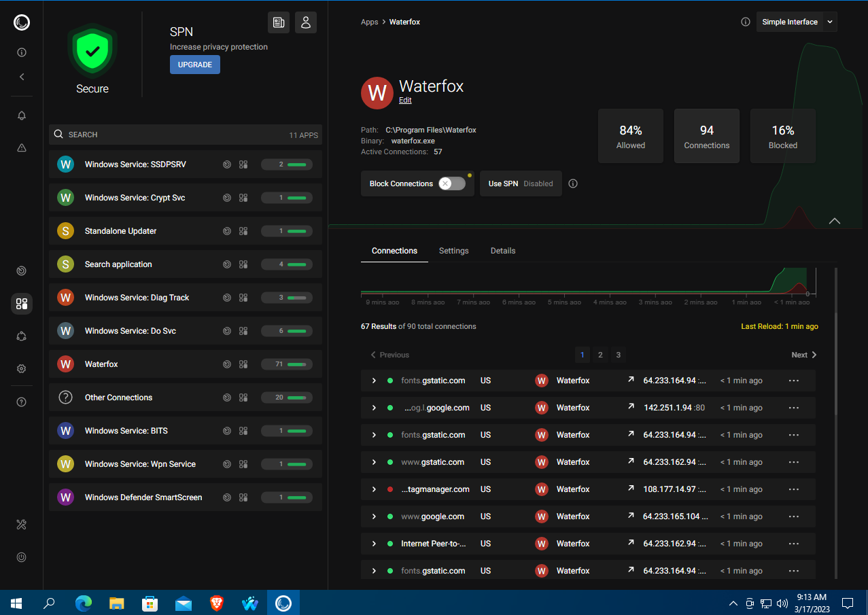The height and width of the screenshot is (615, 868).
Task: Click the apps search field
Action: tap(186, 135)
